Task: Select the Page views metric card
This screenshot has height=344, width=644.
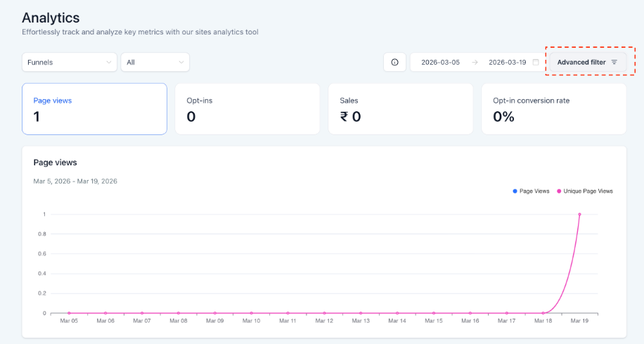Action: coord(94,108)
